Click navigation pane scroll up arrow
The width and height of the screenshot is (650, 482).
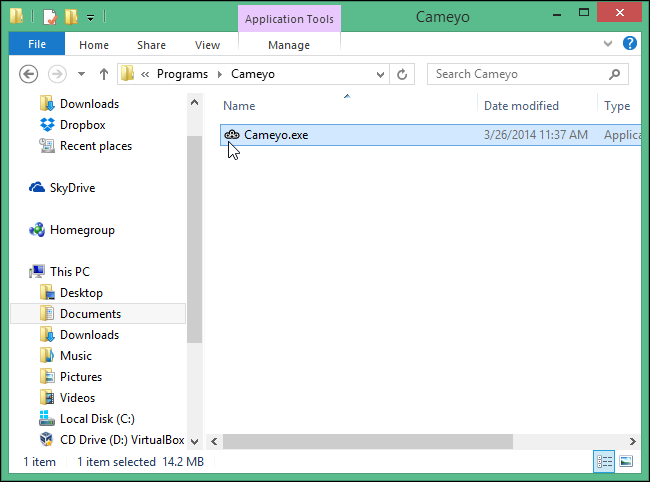pyautogui.click(x=194, y=102)
